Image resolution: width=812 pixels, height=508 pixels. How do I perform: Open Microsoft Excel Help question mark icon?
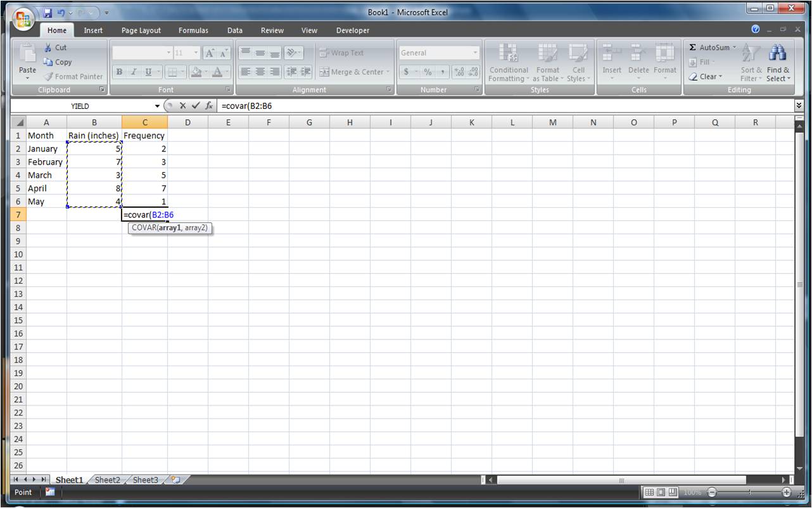pyautogui.click(x=756, y=30)
